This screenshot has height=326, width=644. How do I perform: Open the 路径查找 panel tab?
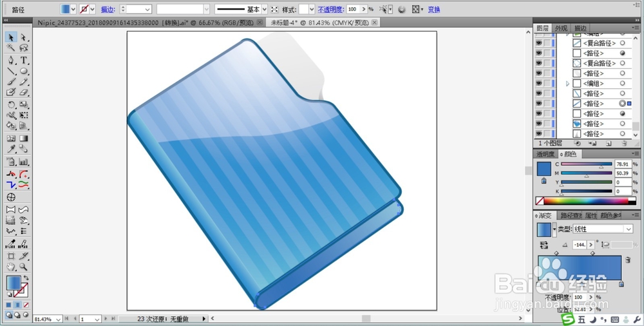point(571,215)
